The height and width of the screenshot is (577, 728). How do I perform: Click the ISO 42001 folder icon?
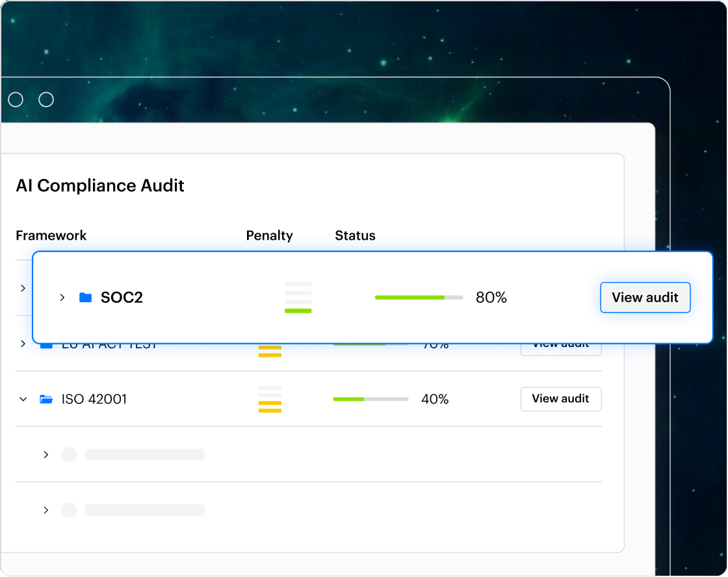click(45, 399)
